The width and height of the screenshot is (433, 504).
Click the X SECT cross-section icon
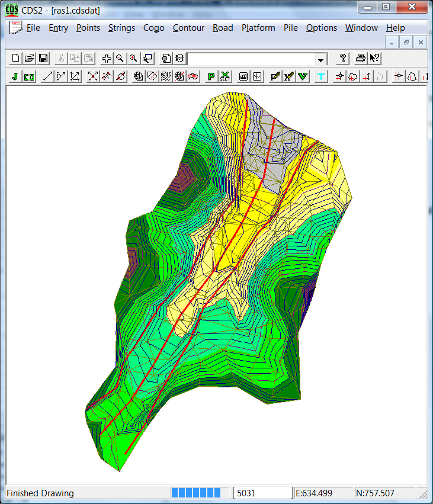(x=225, y=76)
